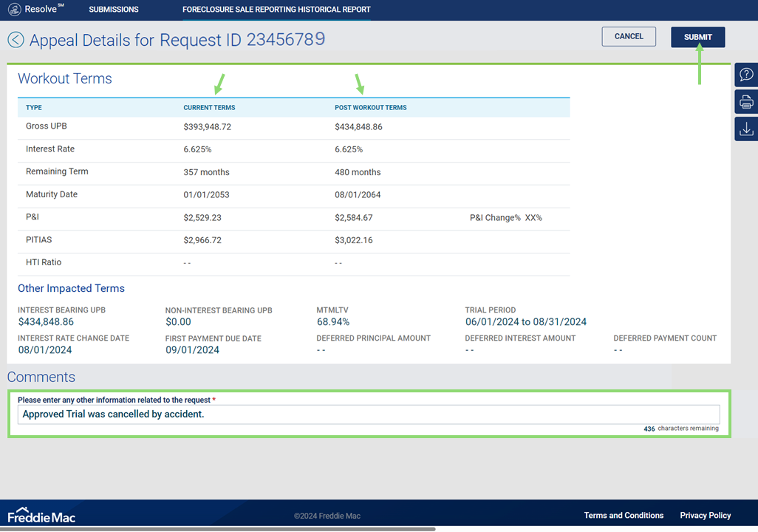Go back using the circled arrow icon

click(16, 40)
